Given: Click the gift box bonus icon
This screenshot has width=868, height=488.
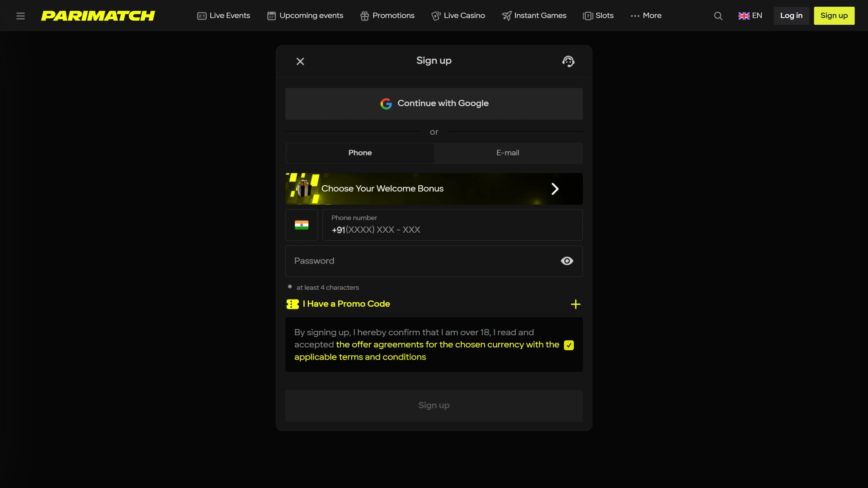Looking at the screenshot, I should coord(303,188).
